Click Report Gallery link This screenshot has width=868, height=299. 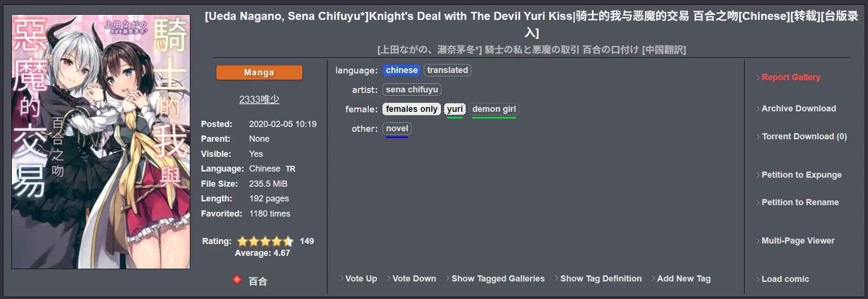click(x=791, y=77)
